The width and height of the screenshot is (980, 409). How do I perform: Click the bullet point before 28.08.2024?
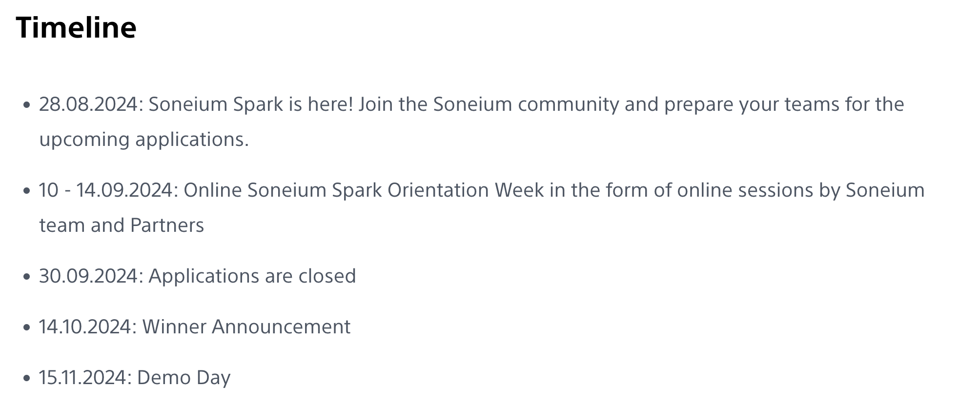coord(27,105)
